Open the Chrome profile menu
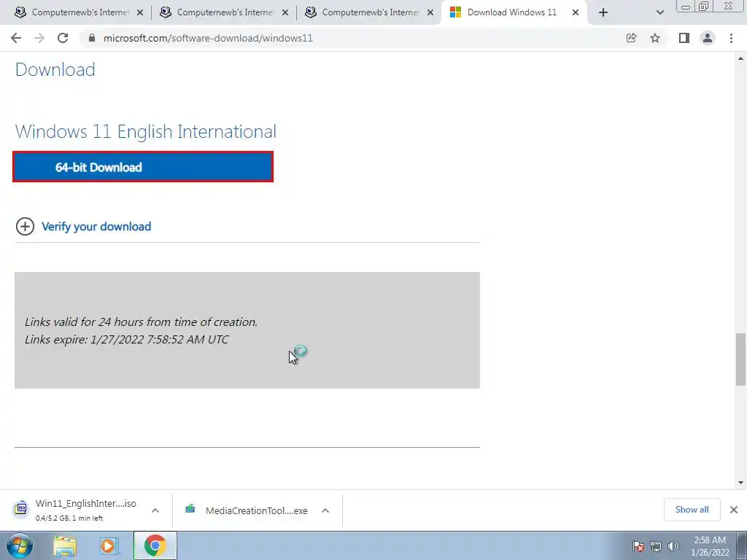747x560 pixels. pyautogui.click(x=708, y=38)
